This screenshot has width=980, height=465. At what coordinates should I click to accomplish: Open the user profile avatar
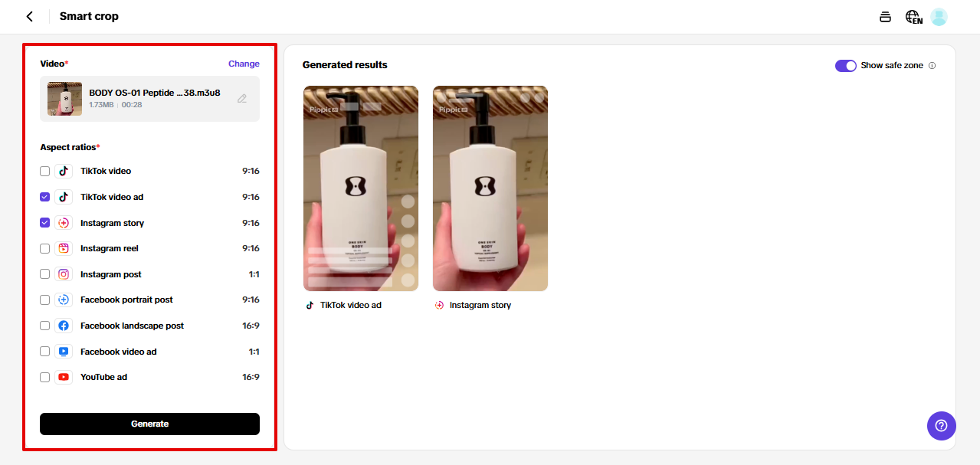(939, 17)
